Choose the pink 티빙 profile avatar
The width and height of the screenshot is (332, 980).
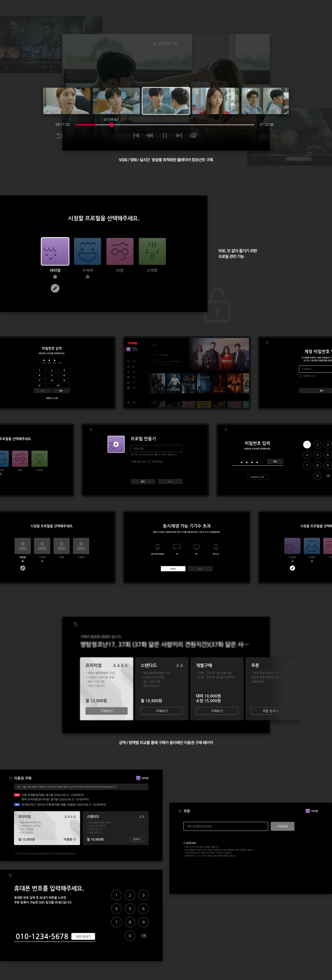point(120,251)
